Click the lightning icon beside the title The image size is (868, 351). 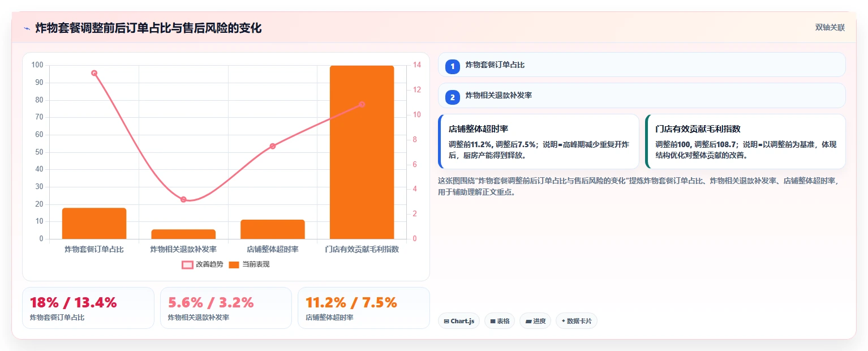[27, 28]
